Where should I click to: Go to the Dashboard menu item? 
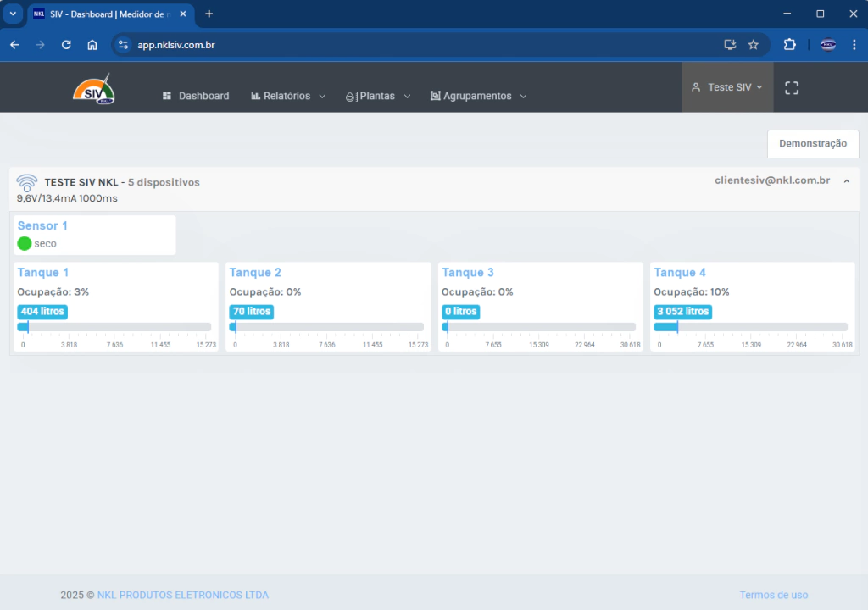(196, 97)
